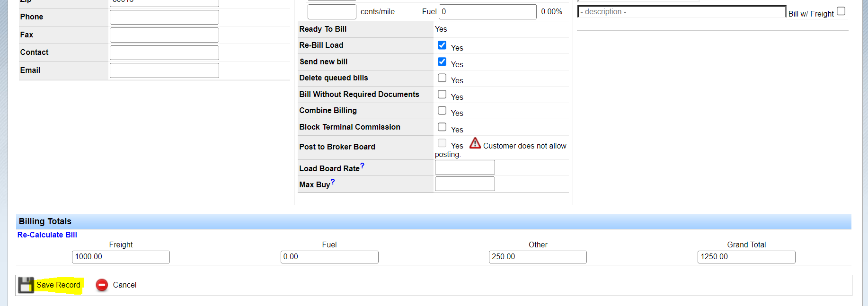
Task: Click Re-Calculate Bill link
Action: [47, 235]
